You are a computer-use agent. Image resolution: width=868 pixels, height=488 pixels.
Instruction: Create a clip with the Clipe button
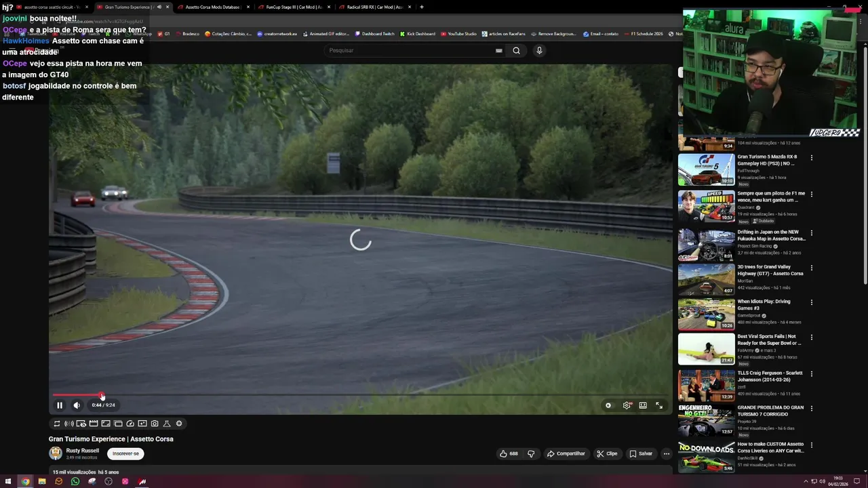click(607, 453)
